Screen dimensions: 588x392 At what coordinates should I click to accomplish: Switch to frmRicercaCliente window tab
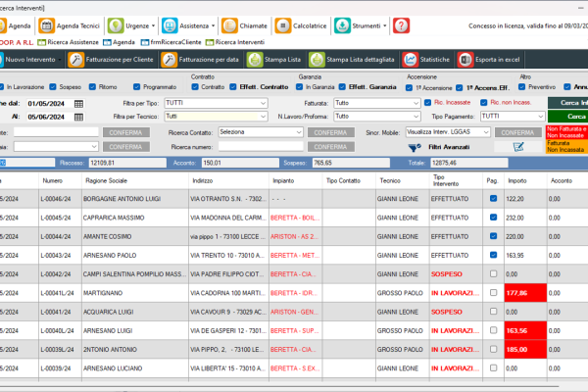(x=171, y=42)
